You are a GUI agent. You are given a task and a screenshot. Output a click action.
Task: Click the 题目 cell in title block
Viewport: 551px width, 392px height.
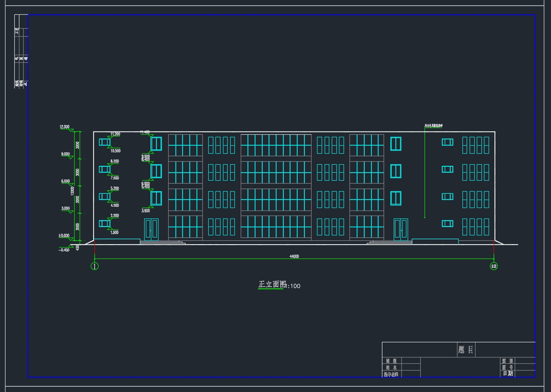coord(465,350)
